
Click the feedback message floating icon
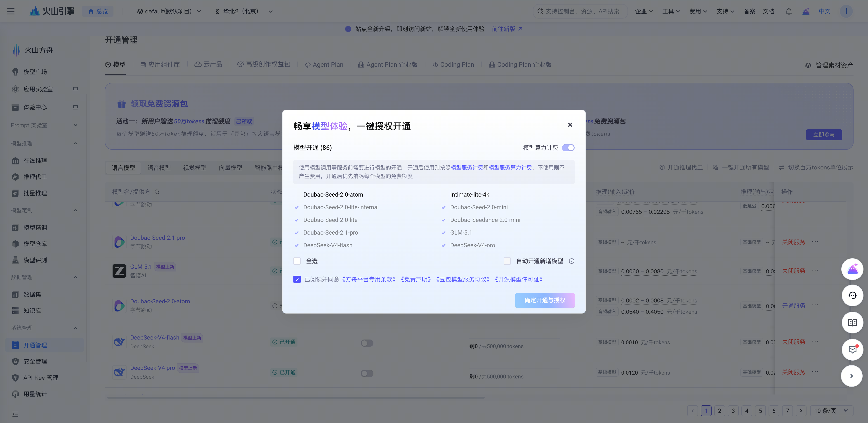click(x=852, y=349)
